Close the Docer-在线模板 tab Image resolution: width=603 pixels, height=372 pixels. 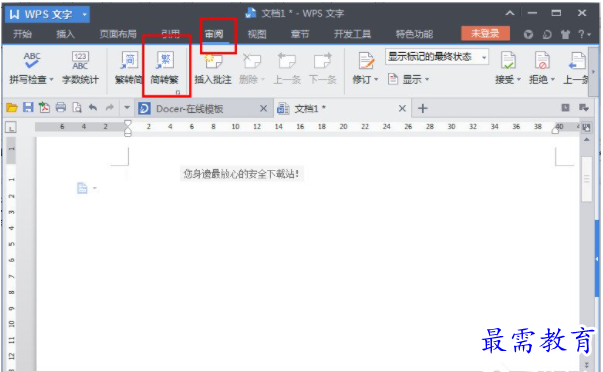point(263,109)
